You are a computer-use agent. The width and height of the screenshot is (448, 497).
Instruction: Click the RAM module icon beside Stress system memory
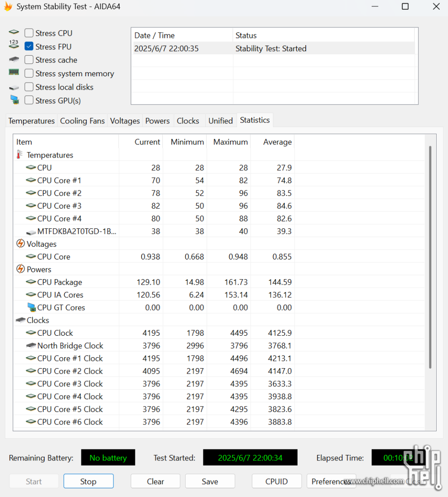click(x=14, y=72)
